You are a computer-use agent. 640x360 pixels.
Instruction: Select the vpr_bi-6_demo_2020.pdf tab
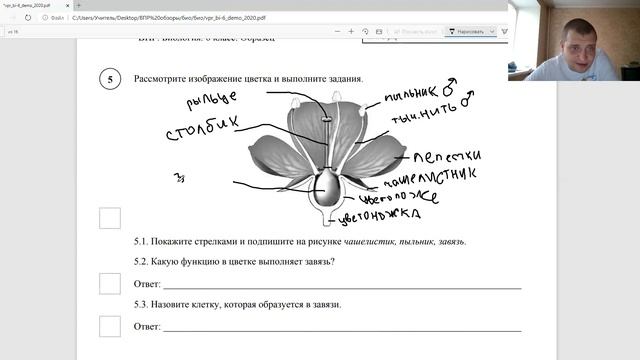pos(36,6)
